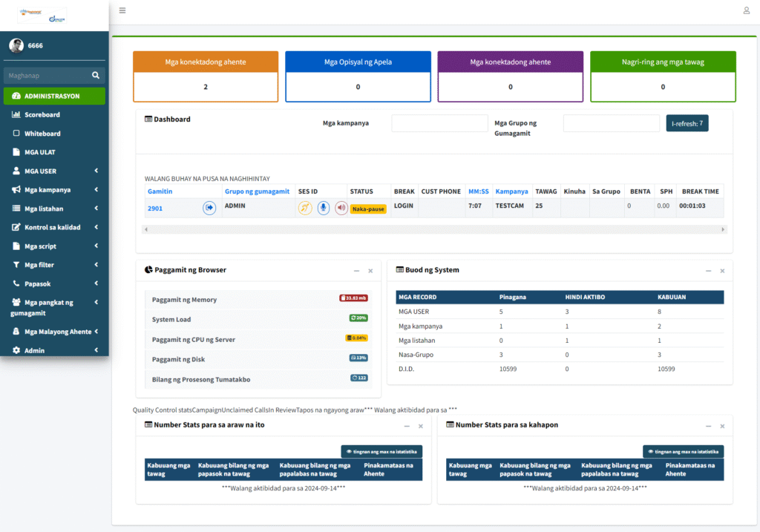Open the hamburger sidebar toggle menu
The image size is (760, 532).
pos(122,10)
